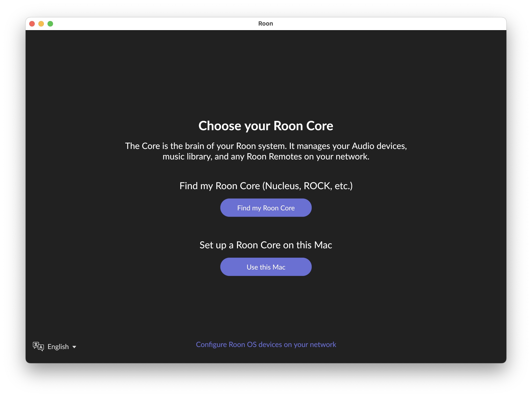Search the network for an existing Roon Core
This screenshot has height=397, width=532.
click(x=266, y=208)
